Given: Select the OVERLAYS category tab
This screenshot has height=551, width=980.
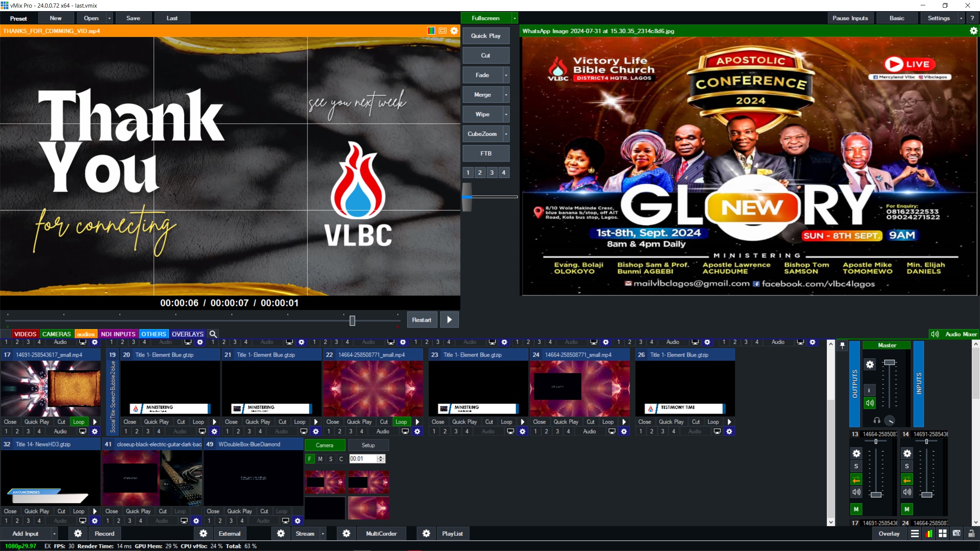Looking at the screenshot, I should 187,334.
